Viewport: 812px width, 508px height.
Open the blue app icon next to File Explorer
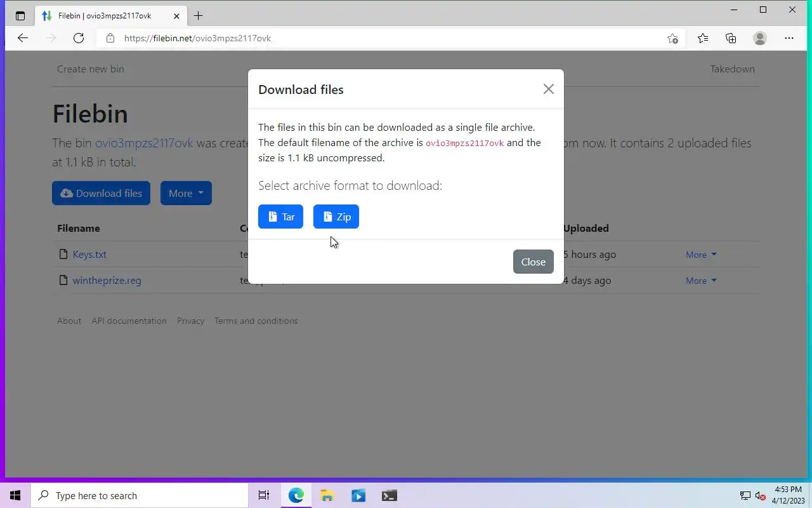358,495
